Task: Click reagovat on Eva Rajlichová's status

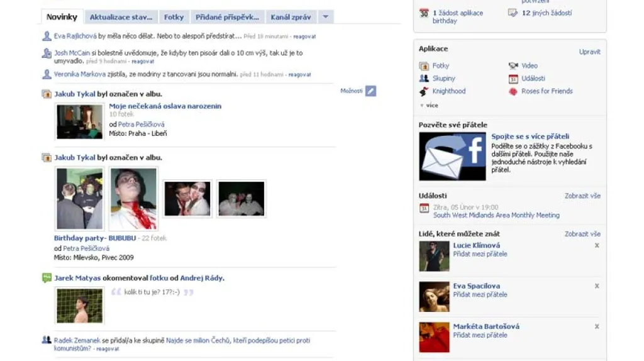Action: click(304, 36)
